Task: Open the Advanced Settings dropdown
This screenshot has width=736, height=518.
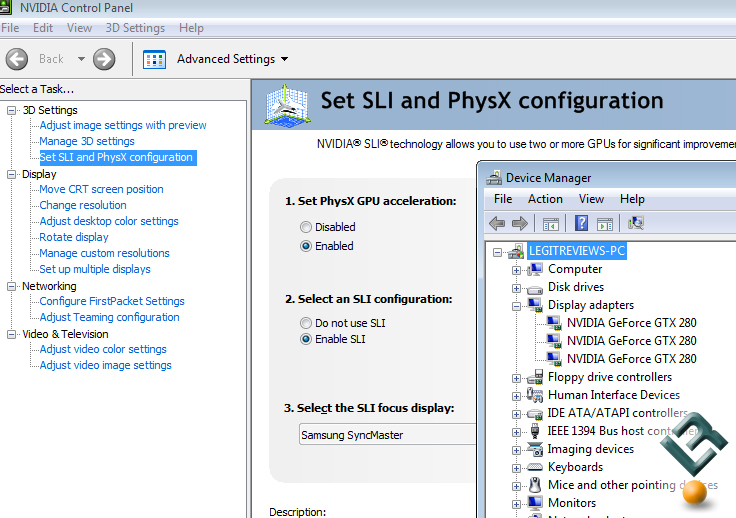Action: click(x=231, y=59)
